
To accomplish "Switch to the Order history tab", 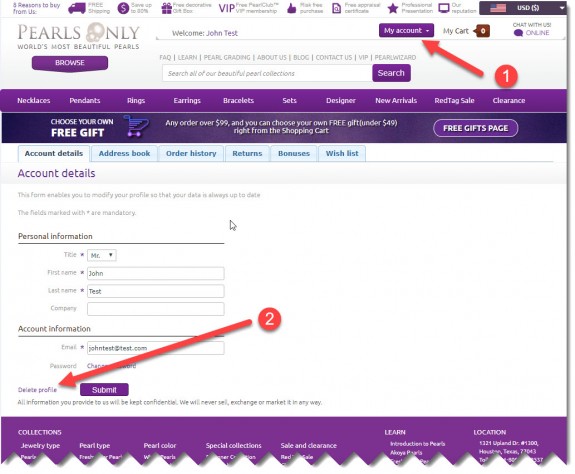I will pos(191,154).
